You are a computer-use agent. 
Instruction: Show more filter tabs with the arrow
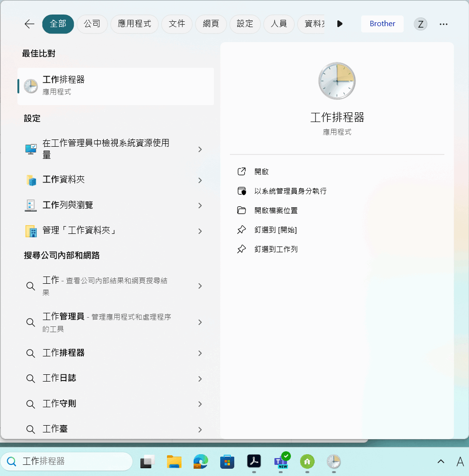tap(340, 24)
